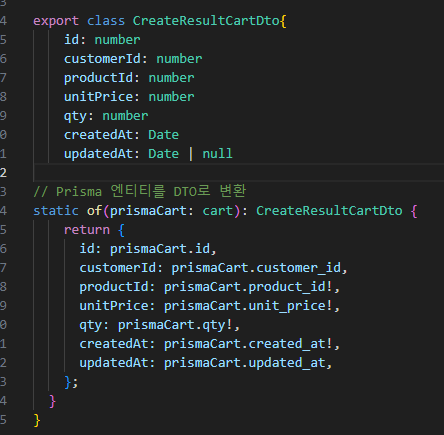
Task: Click the 'export' keyword
Action: (56, 21)
